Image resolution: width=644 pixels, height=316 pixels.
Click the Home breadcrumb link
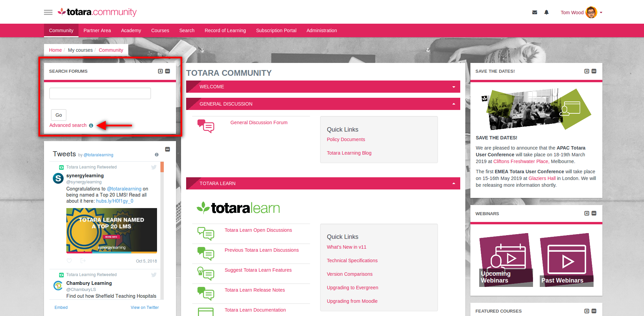click(55, 50)
